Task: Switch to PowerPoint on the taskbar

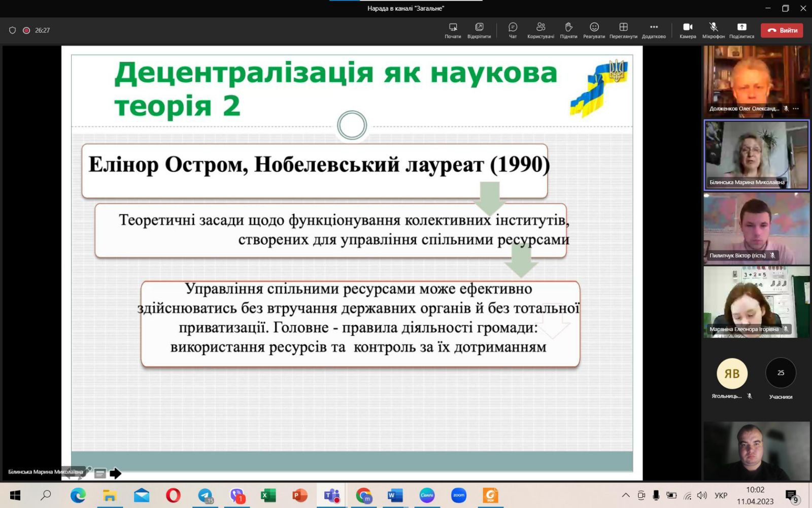Action: point(300,495)
